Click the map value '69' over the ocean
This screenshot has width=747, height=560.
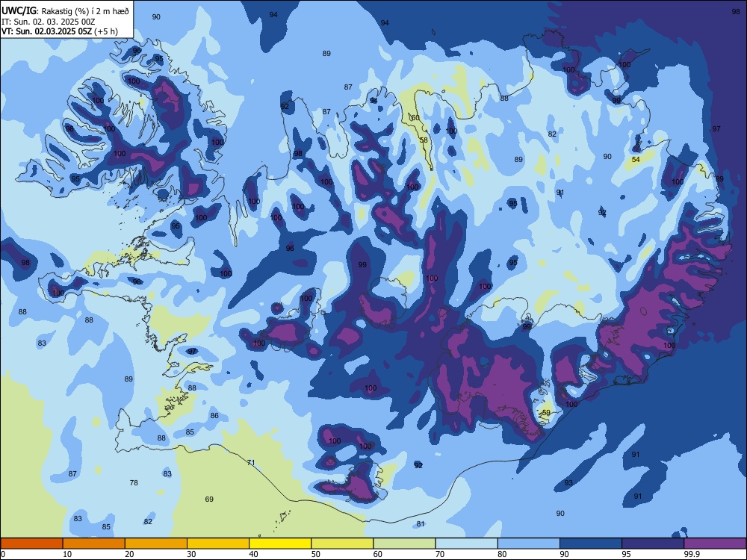click(x=209, y=499)
